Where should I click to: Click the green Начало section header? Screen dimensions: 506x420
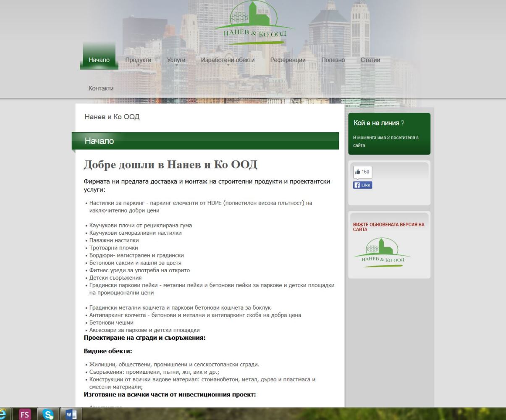205,141
